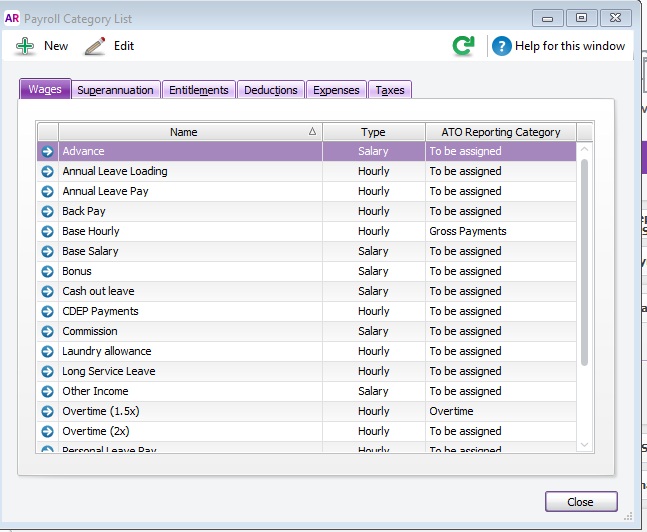The image size is (647, 532).
Task: Click the pencil Edit icon
Action: (x=95, y=46)
